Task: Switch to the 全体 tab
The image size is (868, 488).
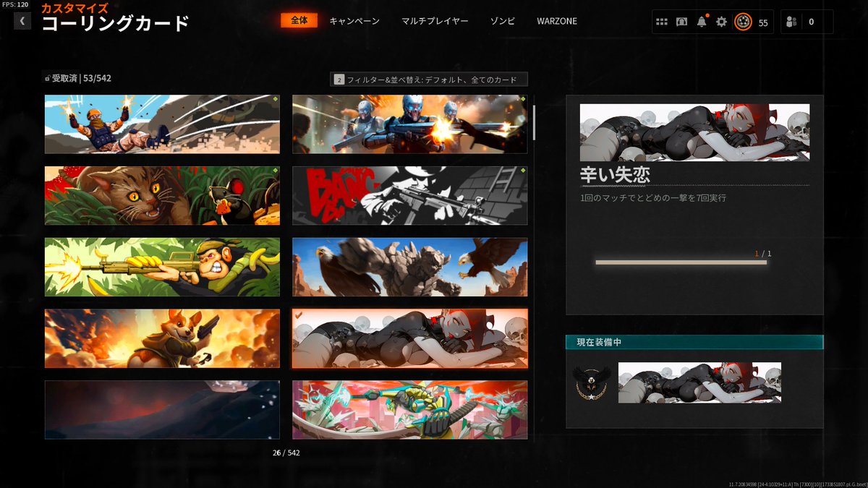Action: 299,21
